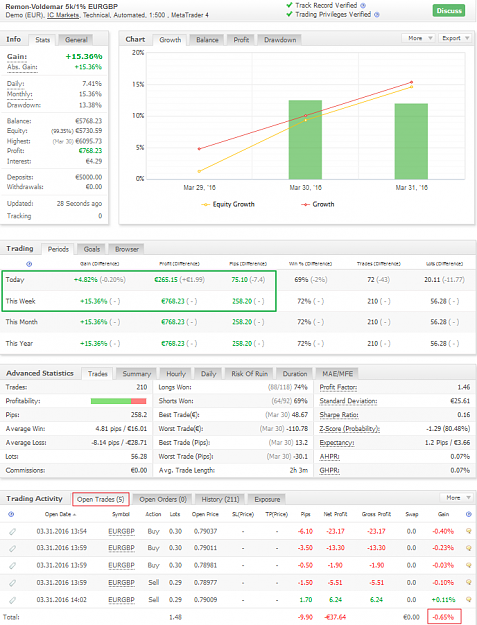This screenshot has width=477, height=625.
Task: Open the Open Trades (5) tab
Action: 100,499
